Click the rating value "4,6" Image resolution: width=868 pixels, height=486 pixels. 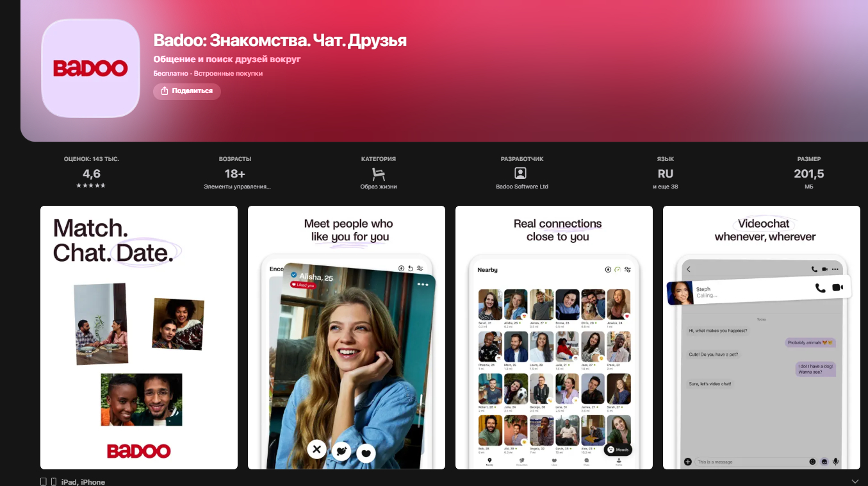[x=92, y=174]
